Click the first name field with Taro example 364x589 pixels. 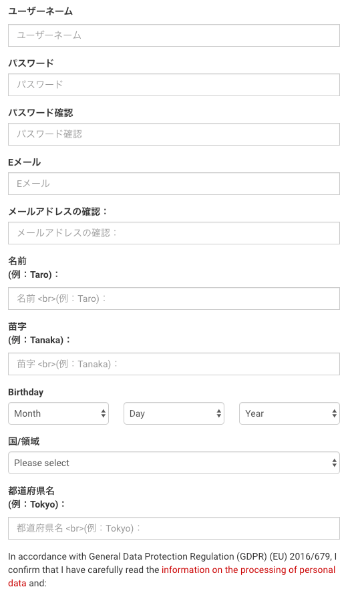point(174,299)
